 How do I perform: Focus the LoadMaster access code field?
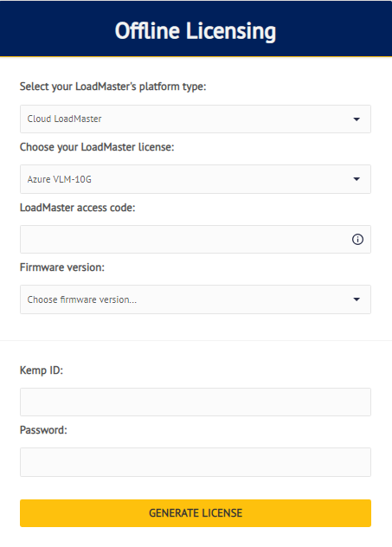[x=196, y=239]
